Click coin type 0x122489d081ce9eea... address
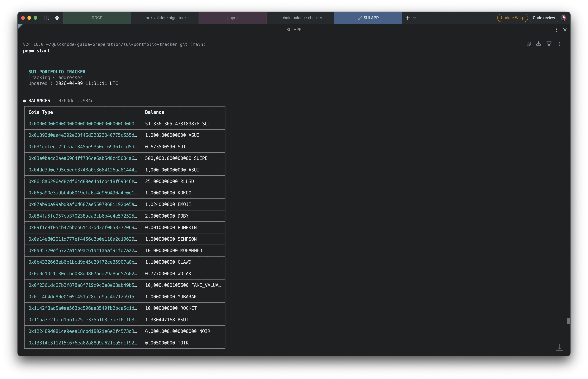 [83, 331]
